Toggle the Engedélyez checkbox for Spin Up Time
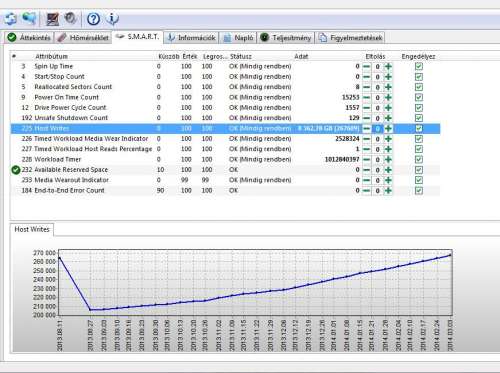The width and height of the screenshot is (500, 373). 419,67
